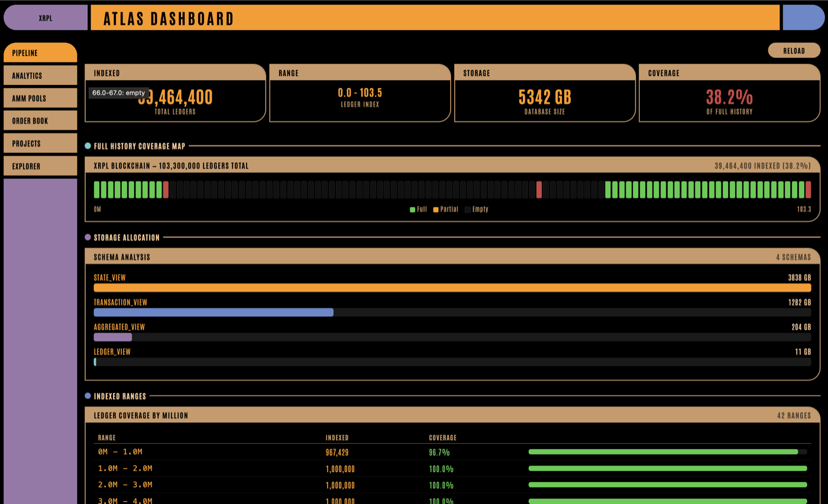The image size is (828, 504).
Task: Select the Indexed total ledgers card
Action: (176, 93)
